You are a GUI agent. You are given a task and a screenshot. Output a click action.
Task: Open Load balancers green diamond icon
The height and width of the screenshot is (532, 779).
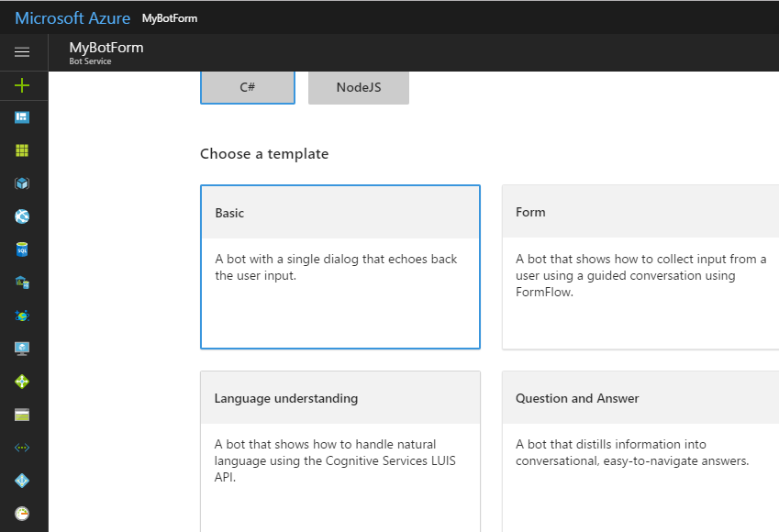click(x=22, y=382)
